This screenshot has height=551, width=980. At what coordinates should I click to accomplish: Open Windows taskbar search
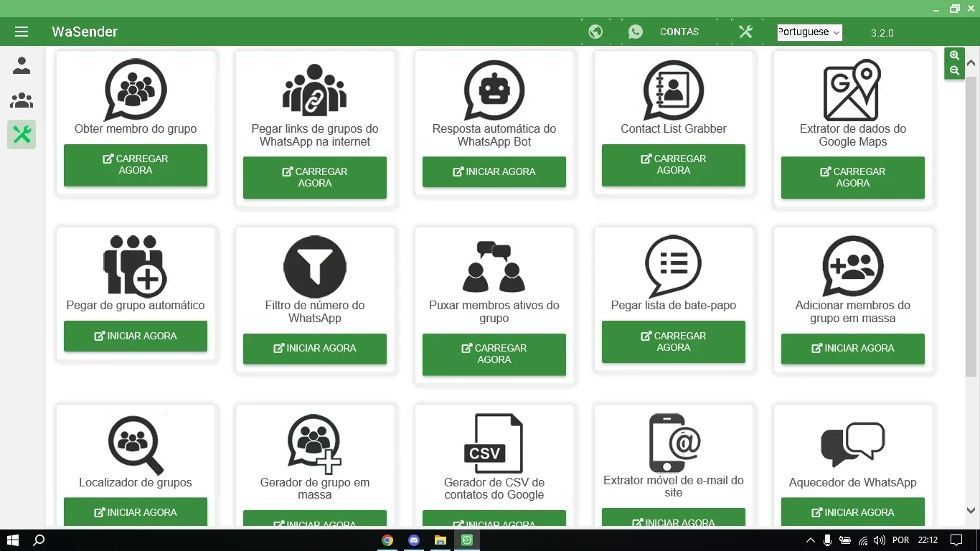coord(39,540)
